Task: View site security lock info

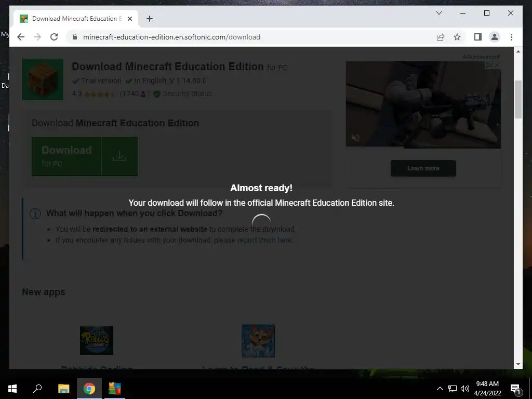Action: [75, 37]
